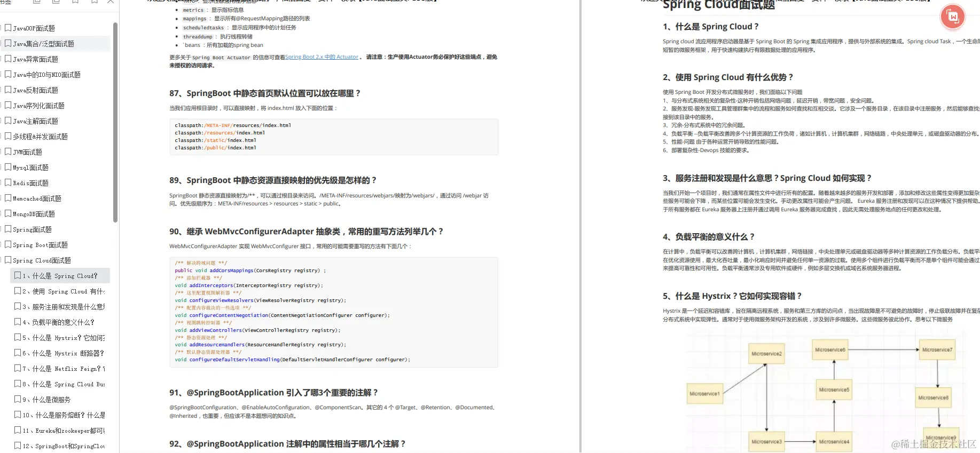
Task: Open the Java集合/泛型面试题 bookmark
Action: [x=43, y=44]
